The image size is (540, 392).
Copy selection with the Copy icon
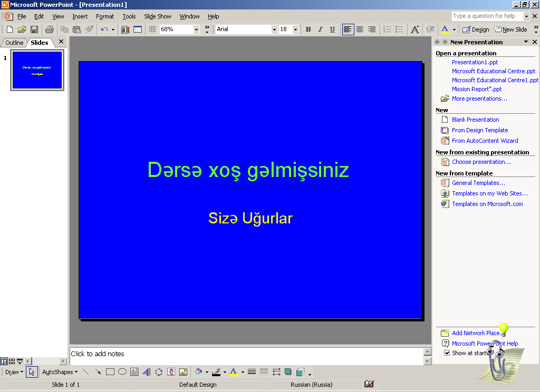pos(64,30)
